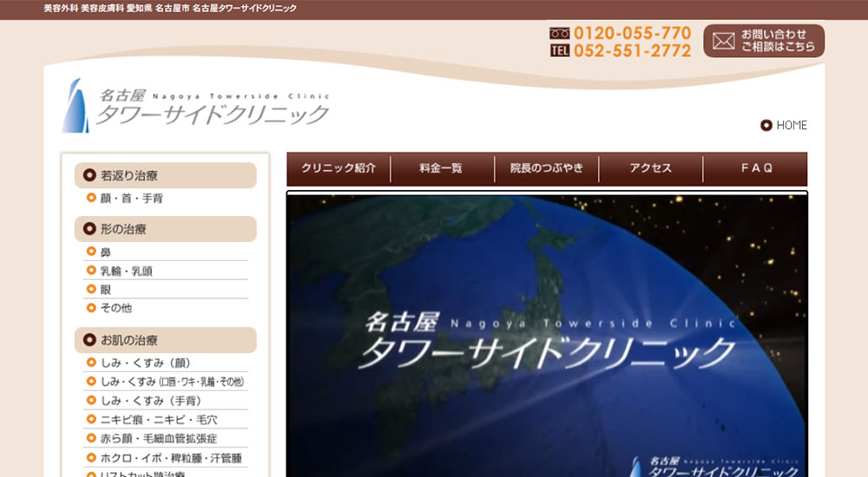Click the orange bullet beside しみ・くすみ（顔）

coord(91,363)
